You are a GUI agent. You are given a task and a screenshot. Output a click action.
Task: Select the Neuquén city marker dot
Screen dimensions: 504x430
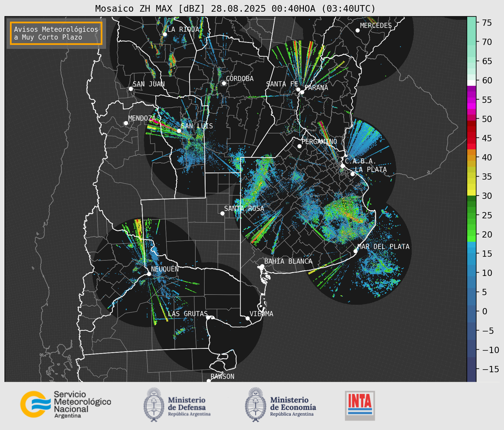pos(149,274)
